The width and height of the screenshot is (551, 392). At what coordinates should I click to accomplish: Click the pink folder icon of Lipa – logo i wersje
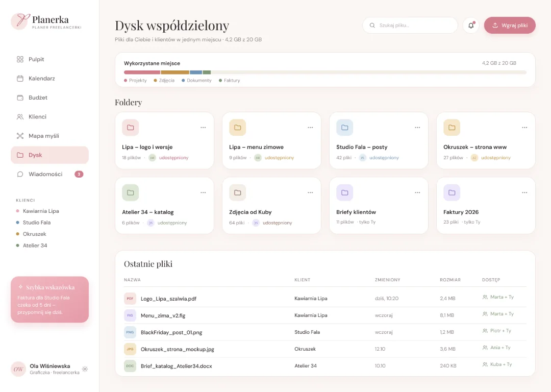coord(131,127)
